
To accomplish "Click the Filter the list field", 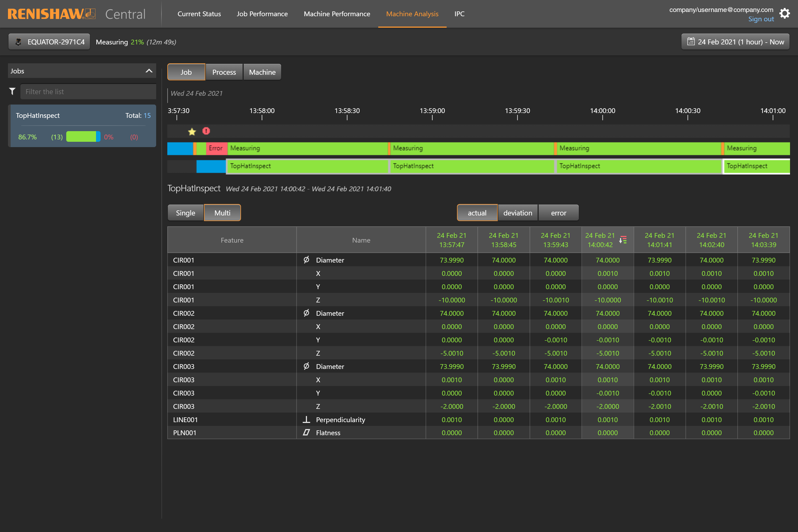I will [x=88, y=92].
